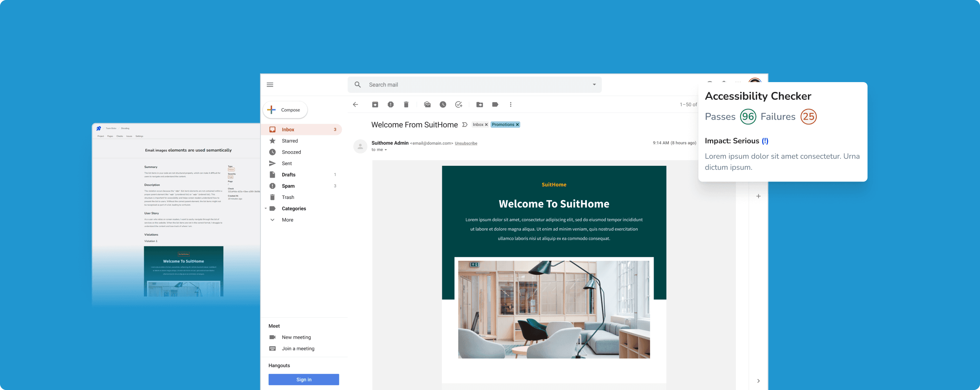Snooze email with clock icon
The width and height of the screenshot is (980, 390).
pos(443,105)
